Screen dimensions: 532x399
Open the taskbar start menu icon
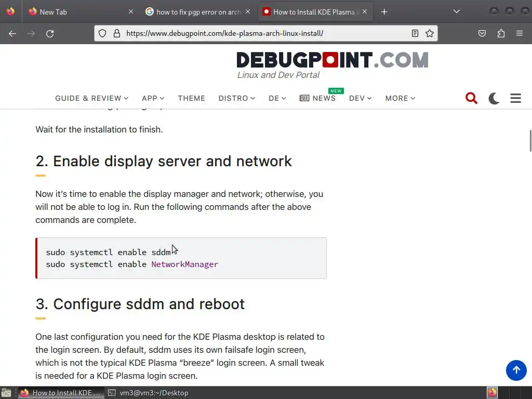6,393
